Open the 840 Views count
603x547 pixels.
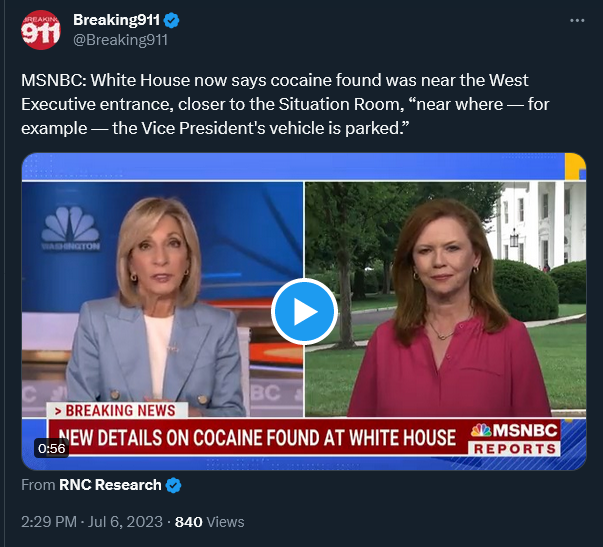210,522
